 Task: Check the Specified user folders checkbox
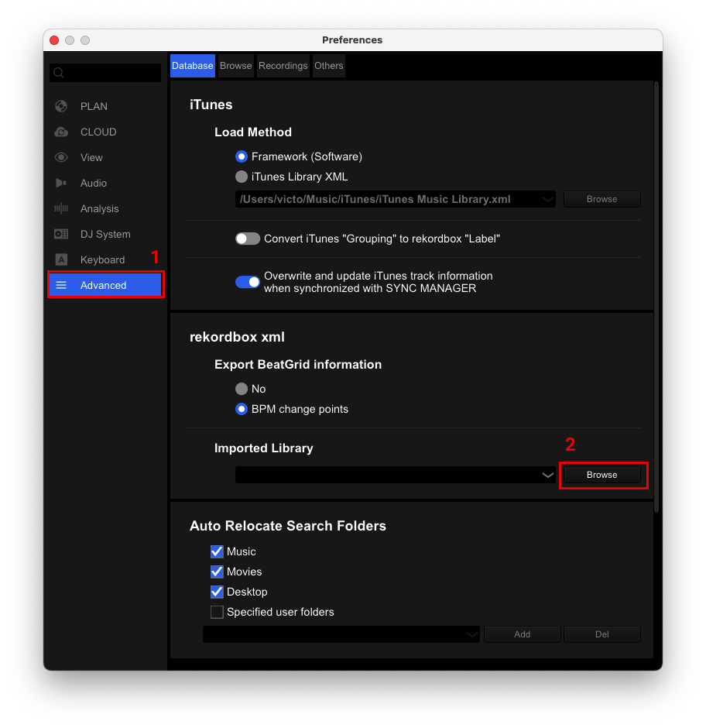217,612
